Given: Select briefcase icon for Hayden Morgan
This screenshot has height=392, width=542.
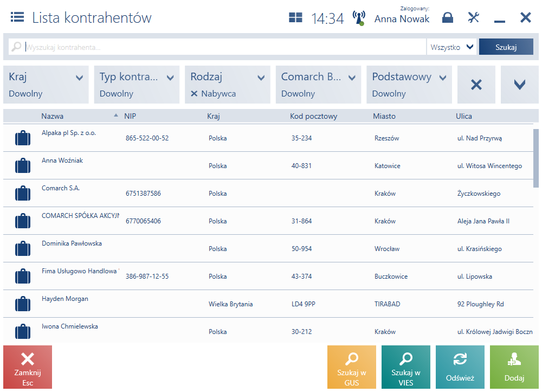Looking at the screenshot, I should pyautogui.click(x=23, y=304).
